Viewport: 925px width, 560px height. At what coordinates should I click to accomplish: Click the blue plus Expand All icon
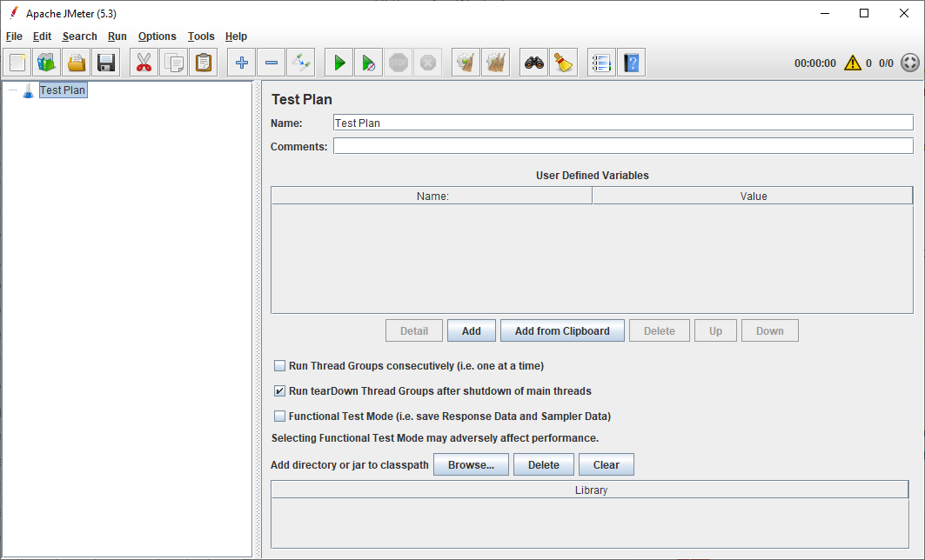(242, 63)
